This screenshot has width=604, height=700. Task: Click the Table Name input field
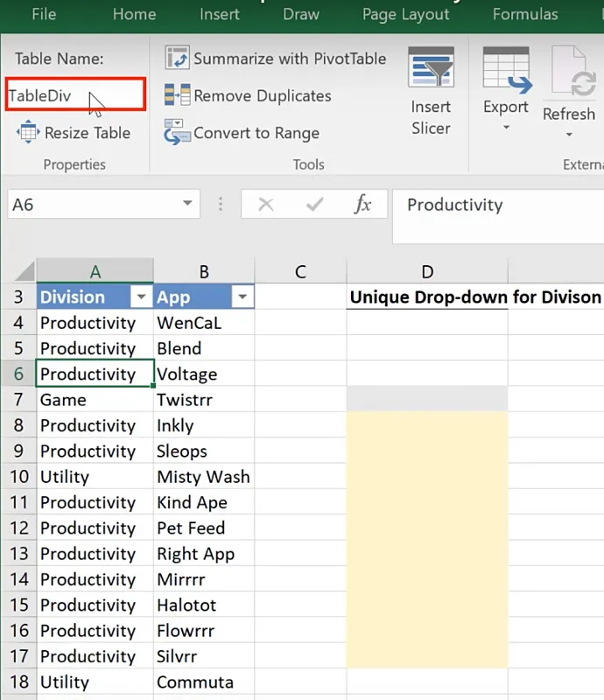[x=74, y=95]
